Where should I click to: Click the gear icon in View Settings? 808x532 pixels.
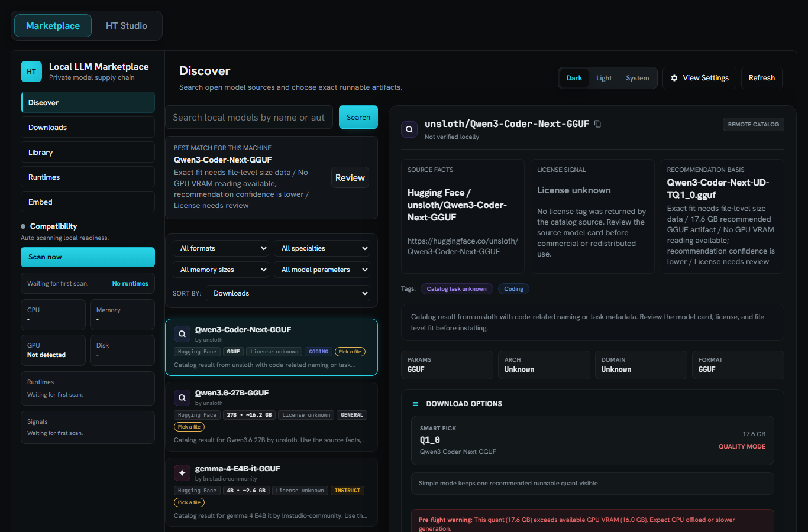[x=674, y=78]
